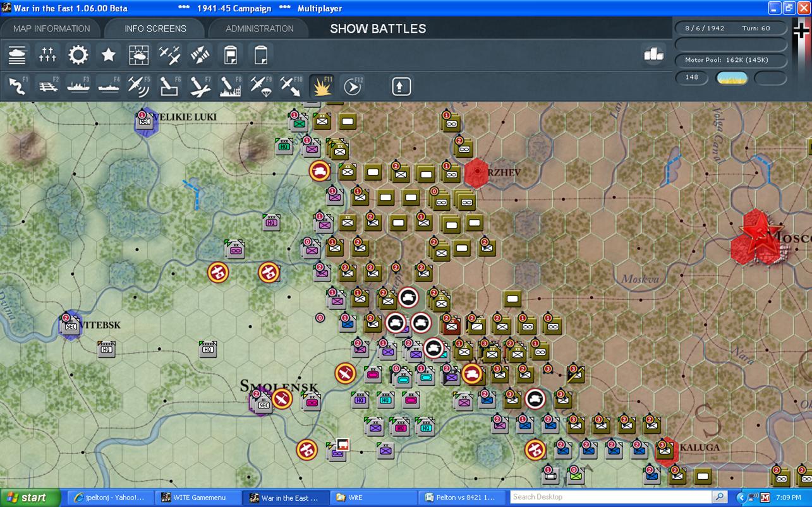Select the F2 rail mode icon

[x=48, y=86]
